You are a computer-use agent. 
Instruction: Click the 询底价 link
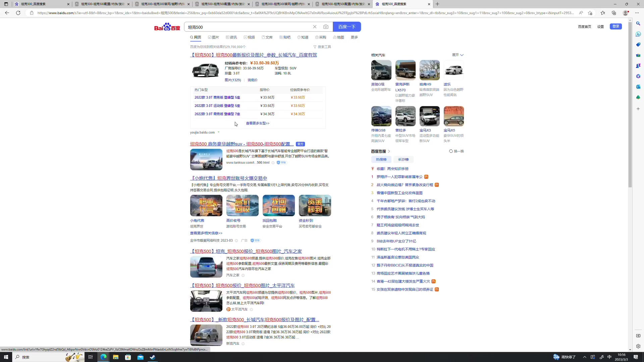coord(253,80)
